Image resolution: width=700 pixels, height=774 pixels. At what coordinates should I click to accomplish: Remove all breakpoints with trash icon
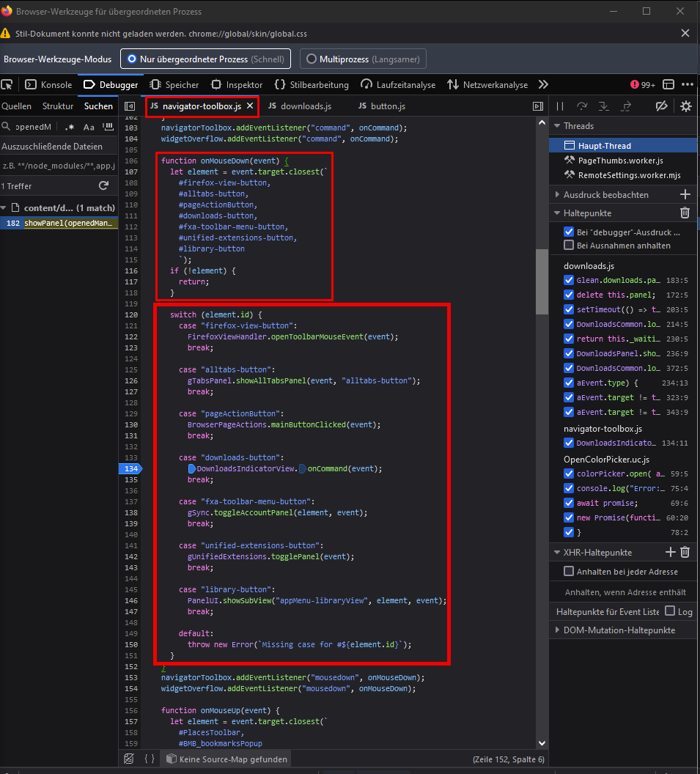tap(685, 213)
